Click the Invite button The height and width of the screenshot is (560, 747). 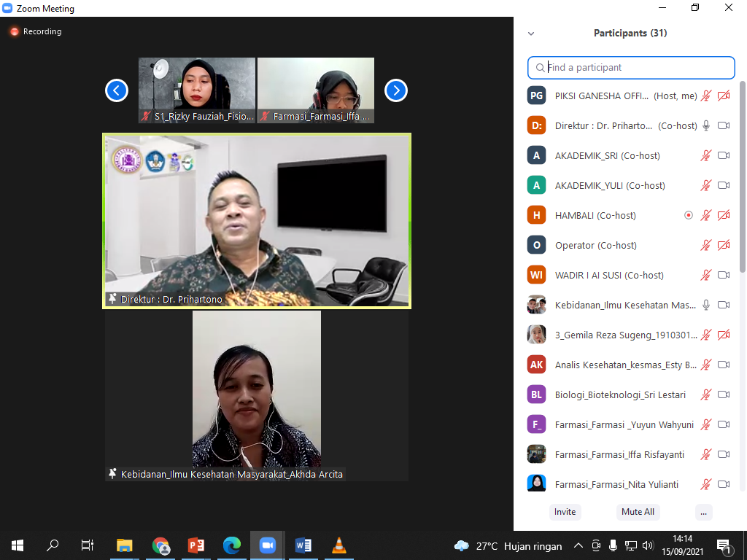[x=565, y=512]
